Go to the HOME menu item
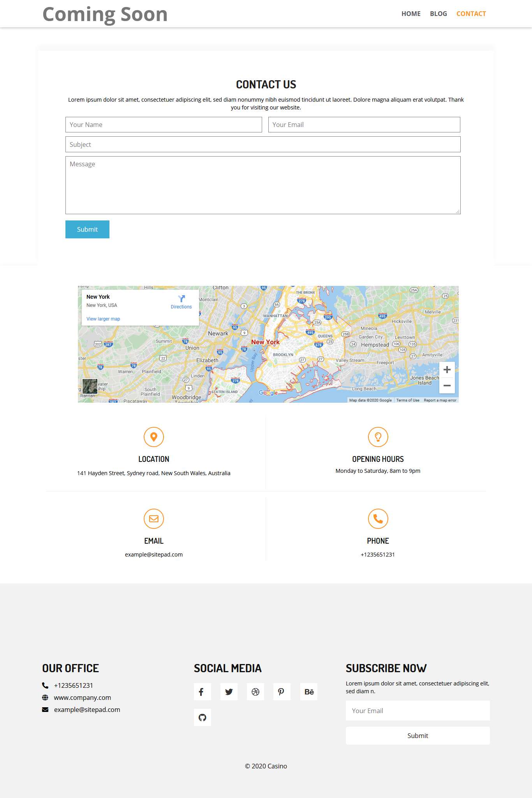The height and width of the screenshot is (798, 532). tap(411, 14)
